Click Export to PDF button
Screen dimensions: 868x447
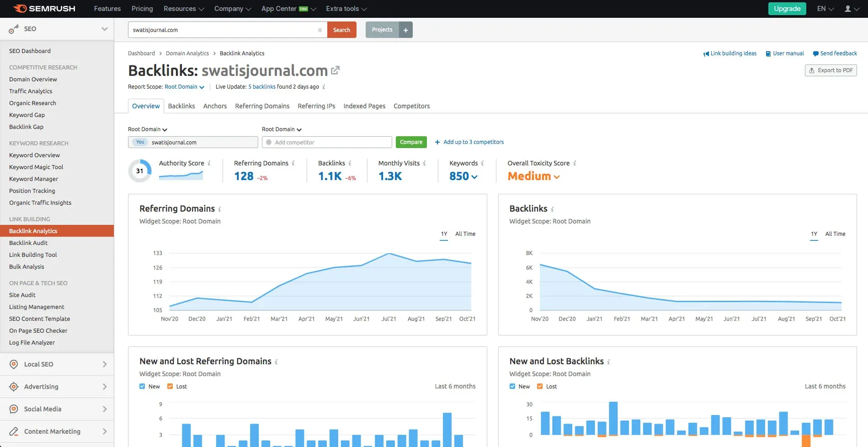coord(831,70)
